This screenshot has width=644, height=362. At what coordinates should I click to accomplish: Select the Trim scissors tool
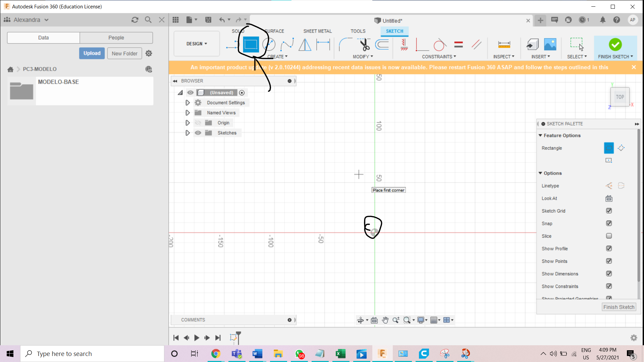click(x=364, y=45)
